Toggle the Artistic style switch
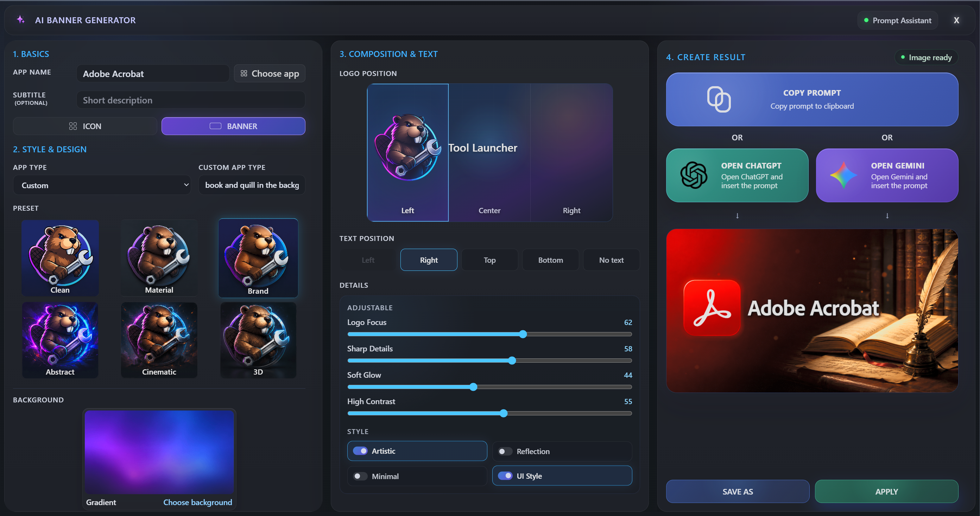The image size is (980, 516). point(360,451)
